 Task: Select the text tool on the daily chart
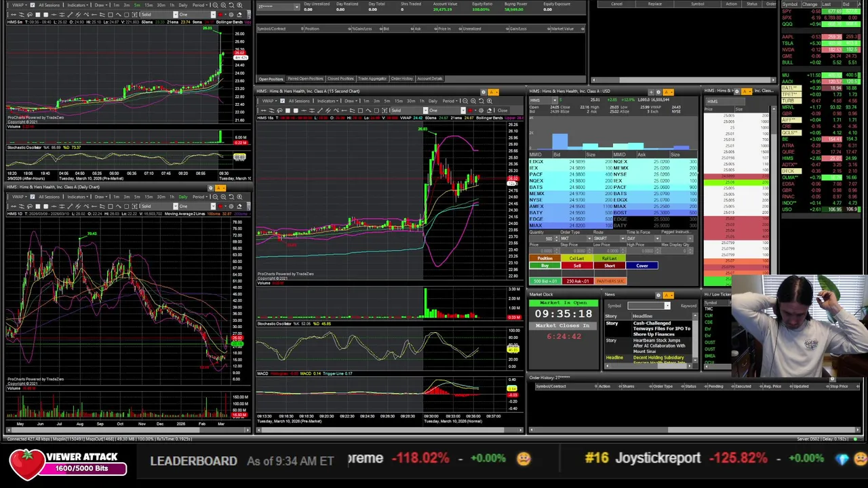pyautogui.click(x=134, y=206)
